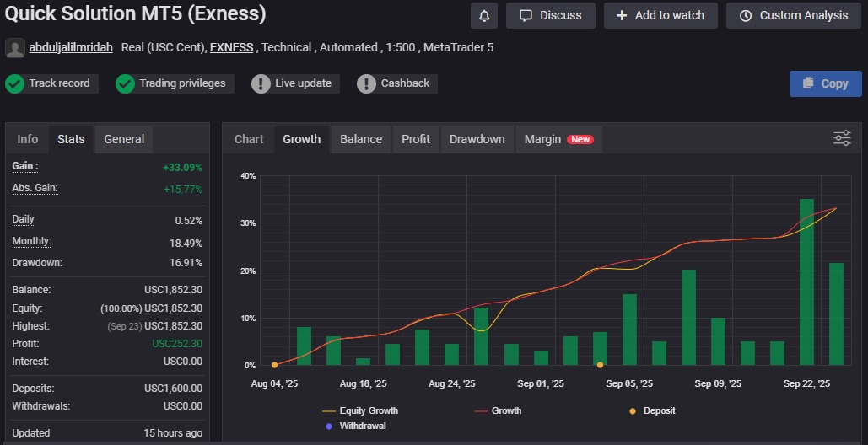Switch to the Drawdown chart tab
The height and width of the screenshot is (445, 868).
pyautogui.click(x=477, y=139)
